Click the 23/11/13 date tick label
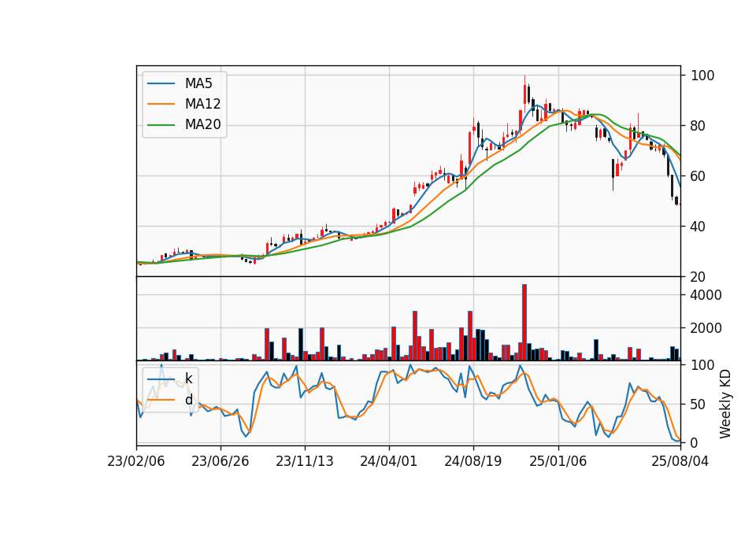This screenshot has height=543, width=756. [305, 461]
